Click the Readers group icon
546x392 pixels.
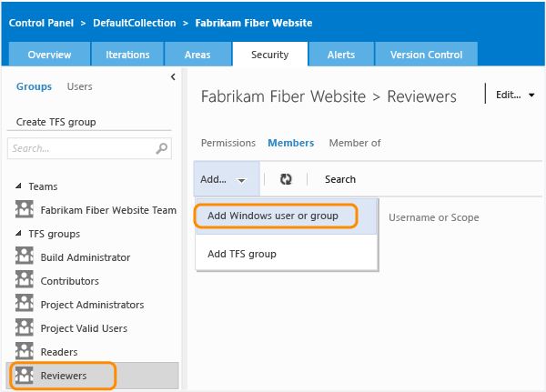tap(25, 350)
